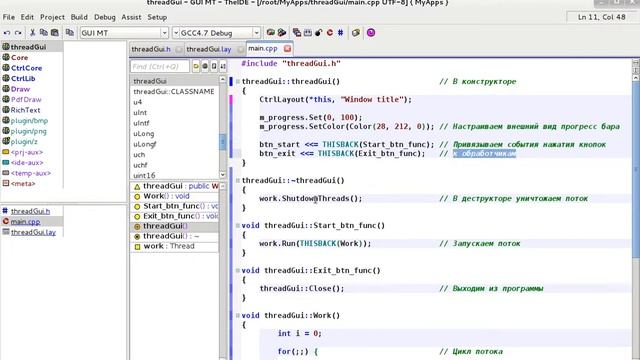The height and width of the screenshot is (360, 640).
Task: Open the Assist menu
Action: [x=131, y=17]
